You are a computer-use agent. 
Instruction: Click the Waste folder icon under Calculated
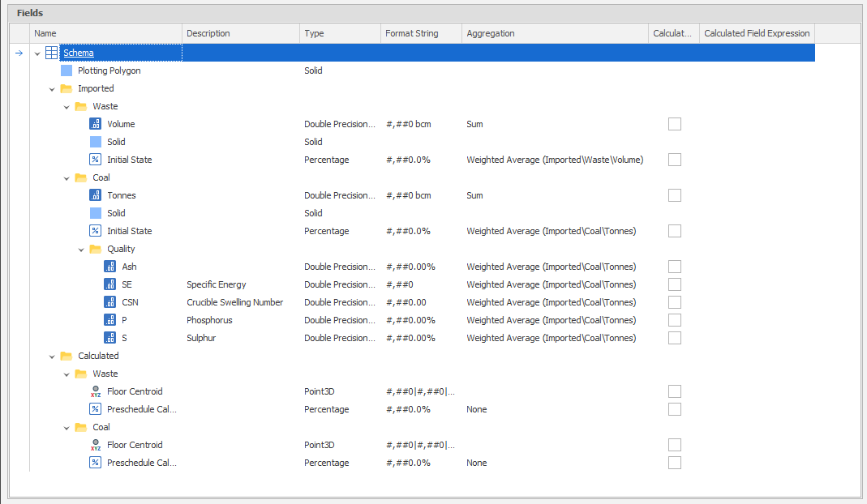point(81,374)
